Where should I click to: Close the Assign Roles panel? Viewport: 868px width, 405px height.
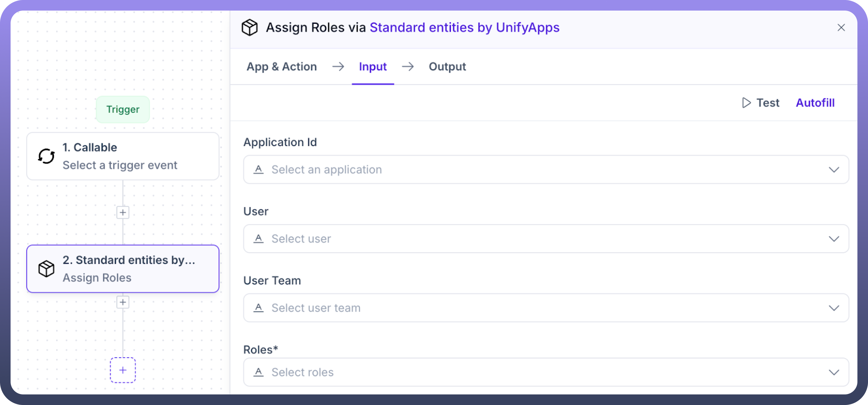click(x=841, y=27)
